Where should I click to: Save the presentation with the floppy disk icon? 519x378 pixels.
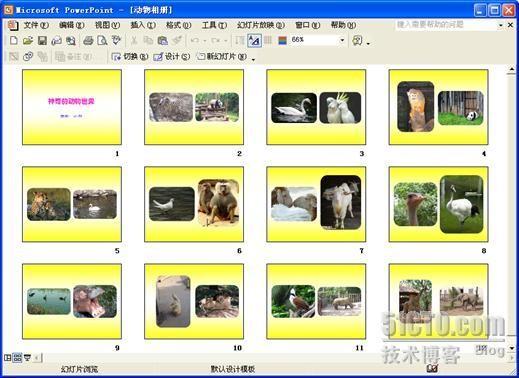(42, 40)
